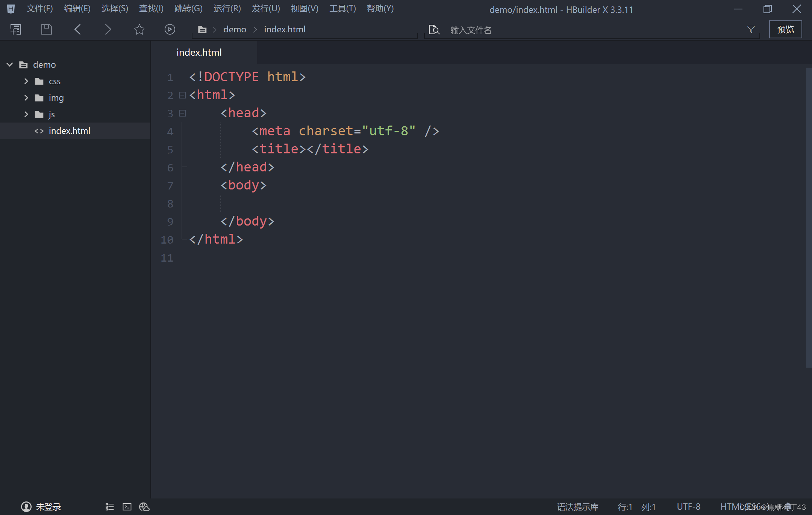
Task: Switch to the index.html editor tab
Action: click(199, 52)
